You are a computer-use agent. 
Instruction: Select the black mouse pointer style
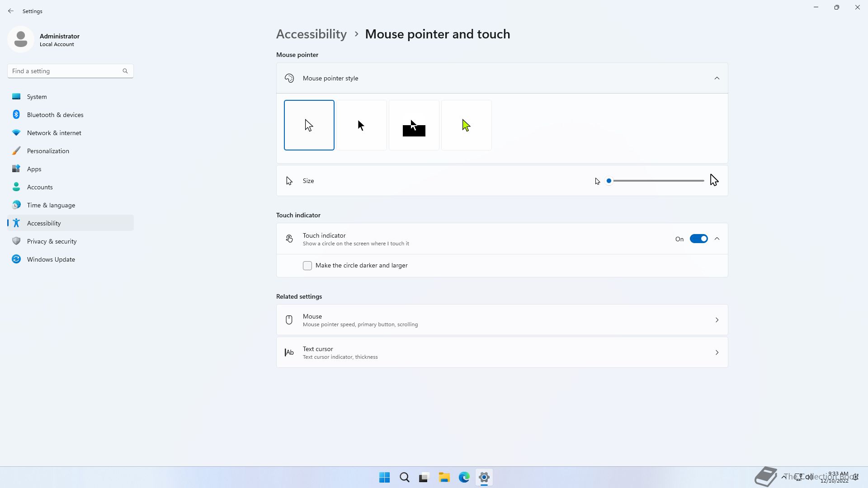click(x=362, y=125)
